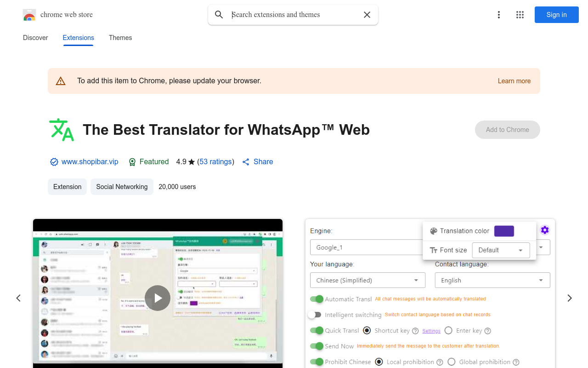
Task: Open the Chinese (Simplified) language dropdown
Action: (x=367, y=280)
